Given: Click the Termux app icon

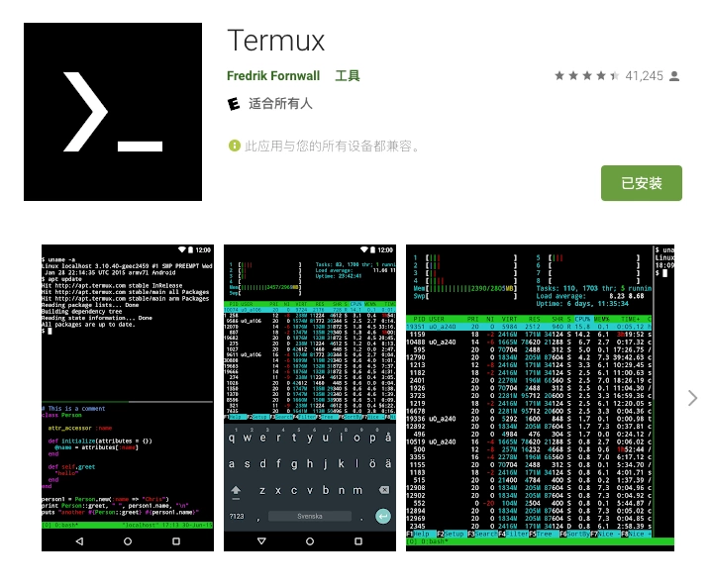Looking at the screenshot, I should (113, 112).
